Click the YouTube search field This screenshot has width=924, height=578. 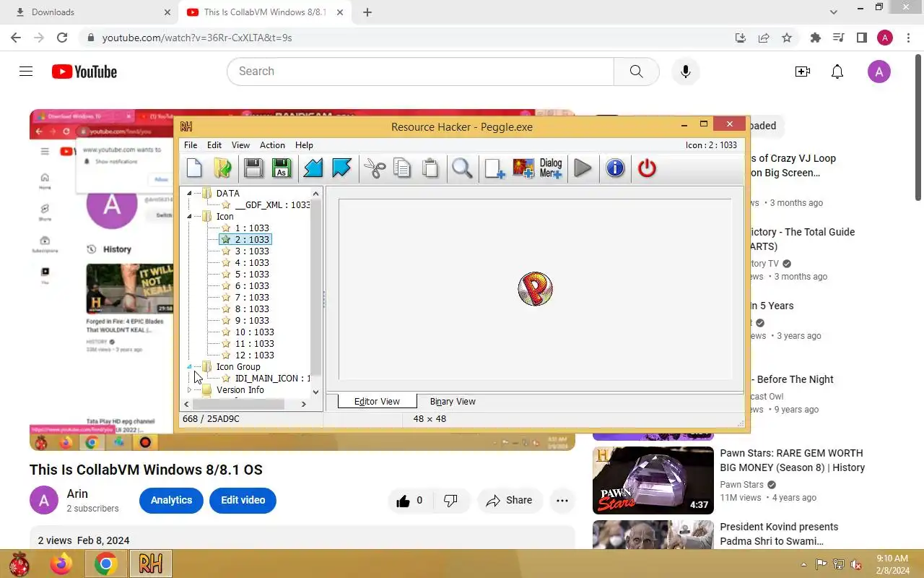coord(420,72)
